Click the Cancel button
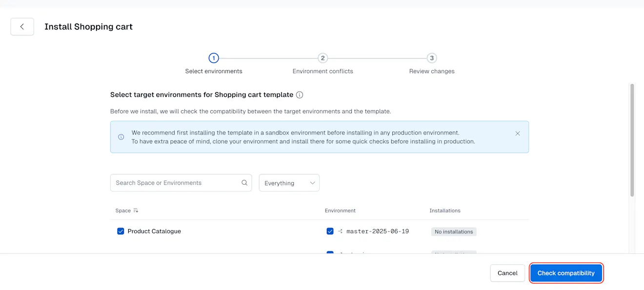This screenshot has width=644, height=290. tap(507, 273)
